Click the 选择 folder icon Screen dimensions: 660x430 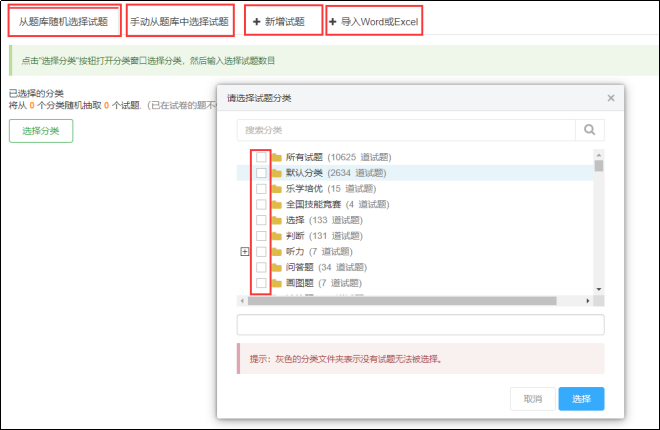[x=277, y=220]
